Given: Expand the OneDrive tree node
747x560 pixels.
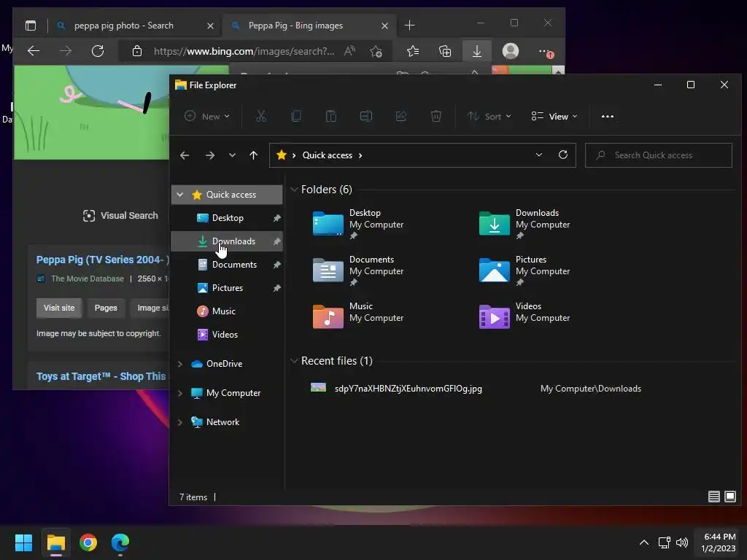Looking at the screenshot, I should tap(179, 364).
